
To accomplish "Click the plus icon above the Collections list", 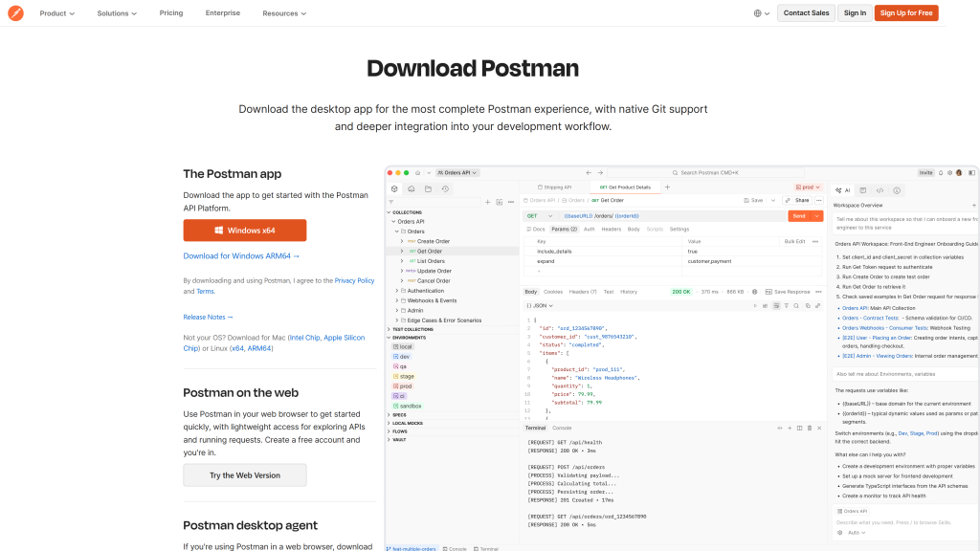I will (x=487, y=202).
